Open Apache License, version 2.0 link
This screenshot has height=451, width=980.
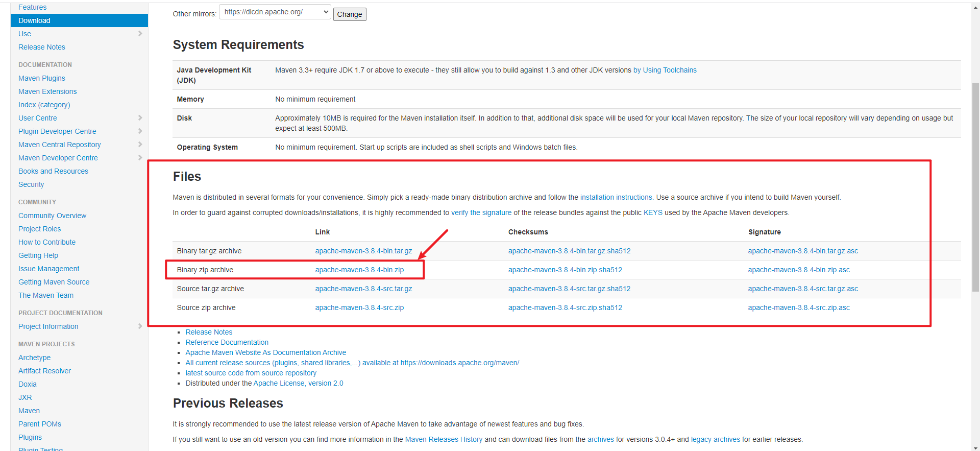pos(298,383)
